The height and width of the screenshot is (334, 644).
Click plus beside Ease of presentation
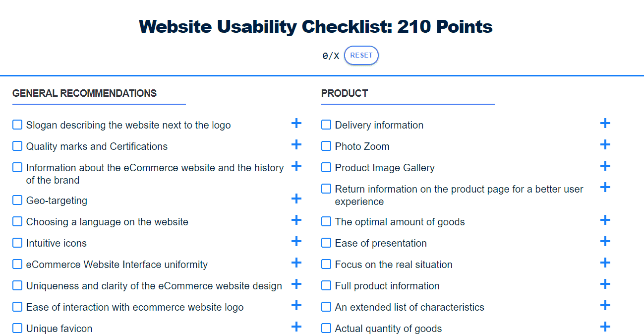(x=605, y=242)
